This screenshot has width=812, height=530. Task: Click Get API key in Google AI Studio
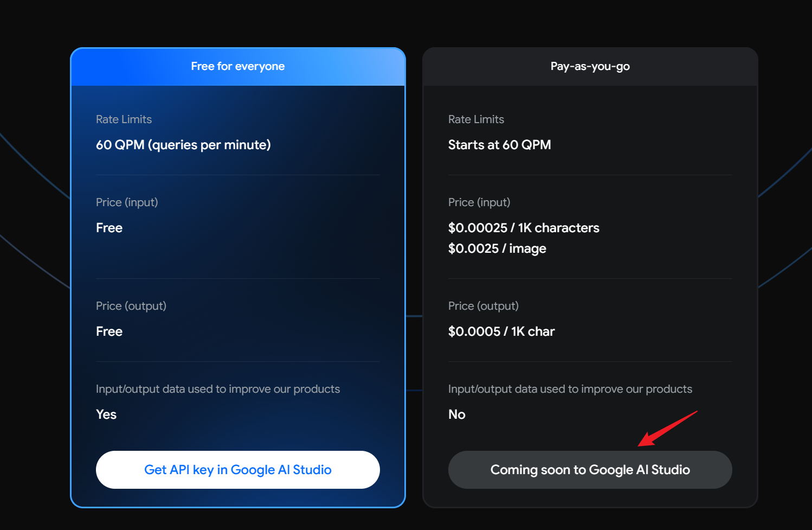pos(237,470)
